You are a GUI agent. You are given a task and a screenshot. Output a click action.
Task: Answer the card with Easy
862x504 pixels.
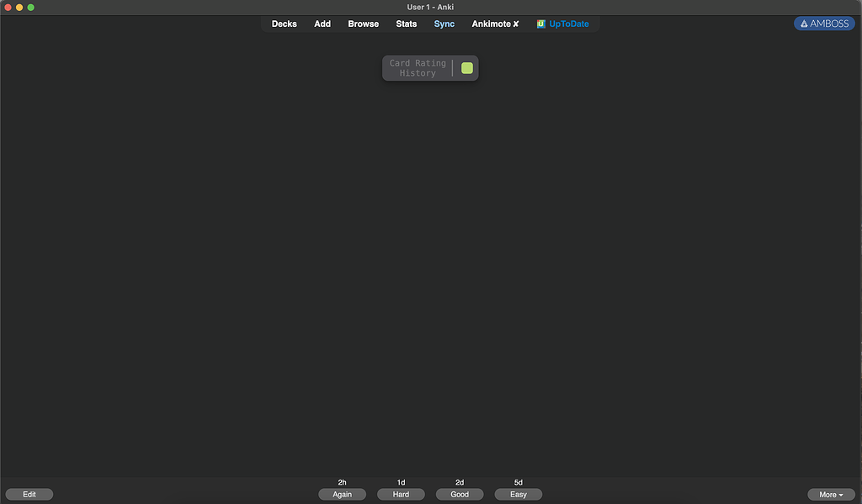[x=518, y=494]
